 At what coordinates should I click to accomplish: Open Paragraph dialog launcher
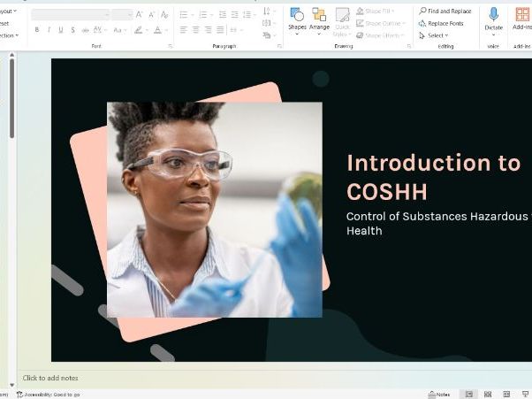coord(279,46)
